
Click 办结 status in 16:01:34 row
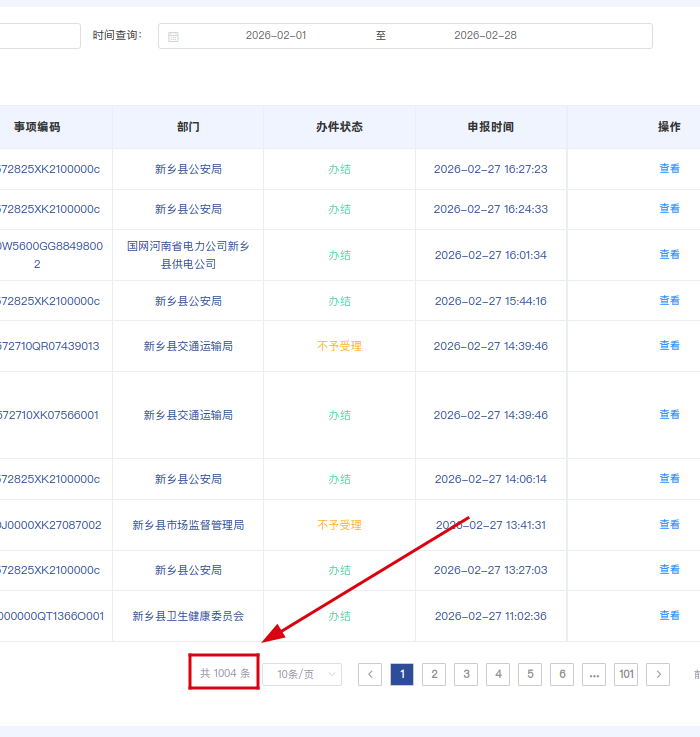339,255
